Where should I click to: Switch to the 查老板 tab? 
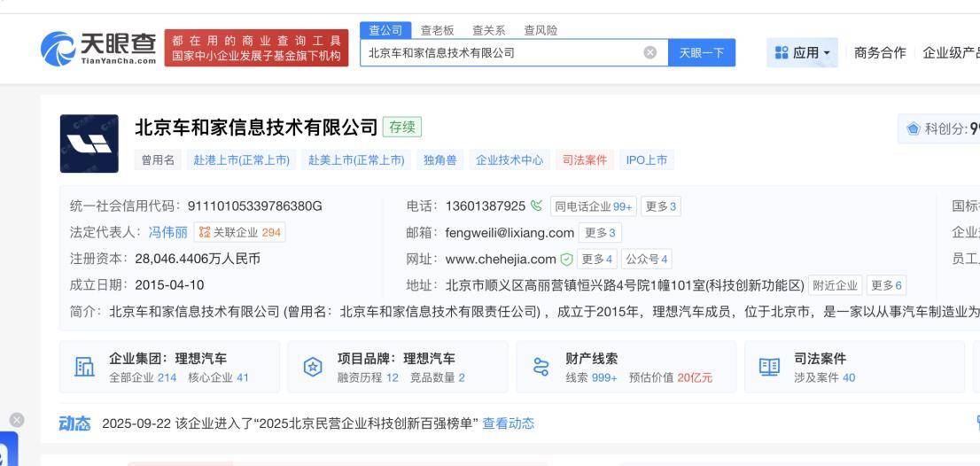click(x=437, y=30)
